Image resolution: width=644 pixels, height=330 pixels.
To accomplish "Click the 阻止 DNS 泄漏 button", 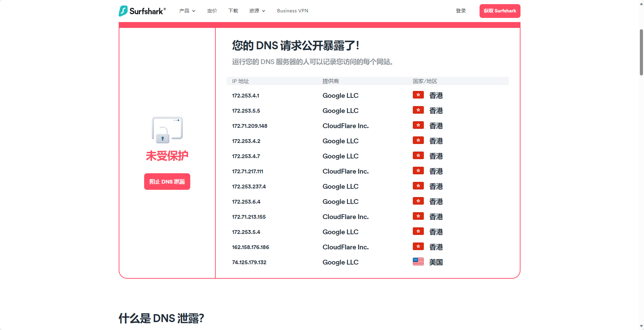I will (x=167, y=182).
